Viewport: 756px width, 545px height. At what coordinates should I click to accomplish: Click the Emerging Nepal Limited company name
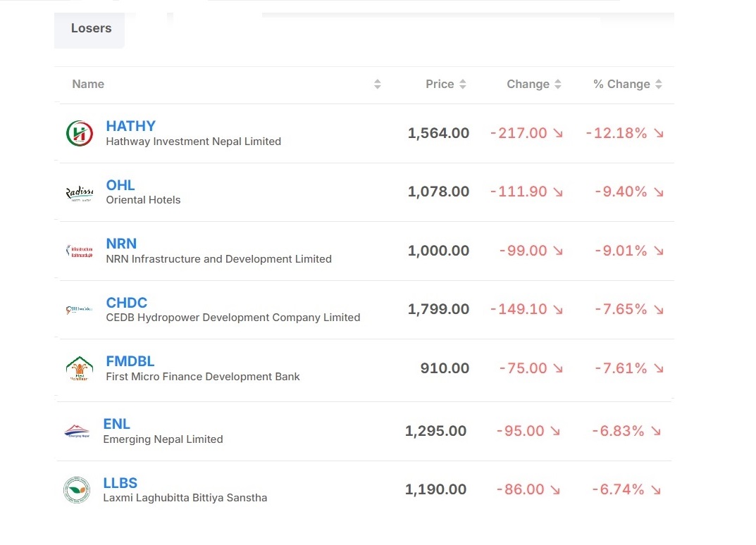(x=163, y=439)
